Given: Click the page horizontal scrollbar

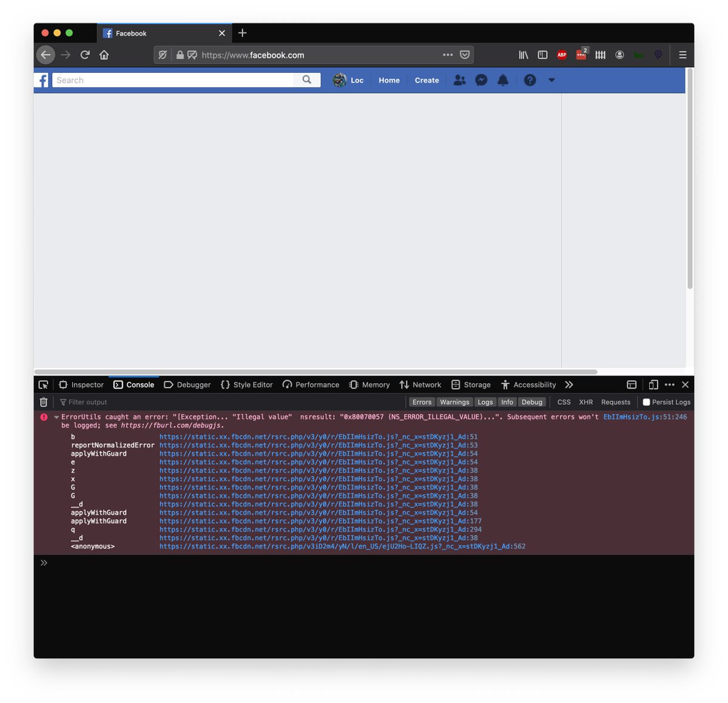Looking at the screenshot, I should [316, 372].
